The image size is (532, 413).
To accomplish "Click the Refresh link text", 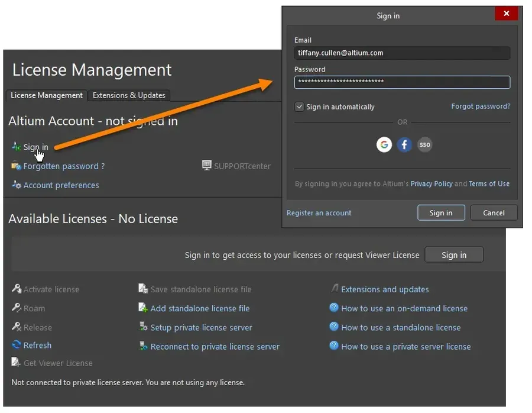I will (x=37, y=345).
